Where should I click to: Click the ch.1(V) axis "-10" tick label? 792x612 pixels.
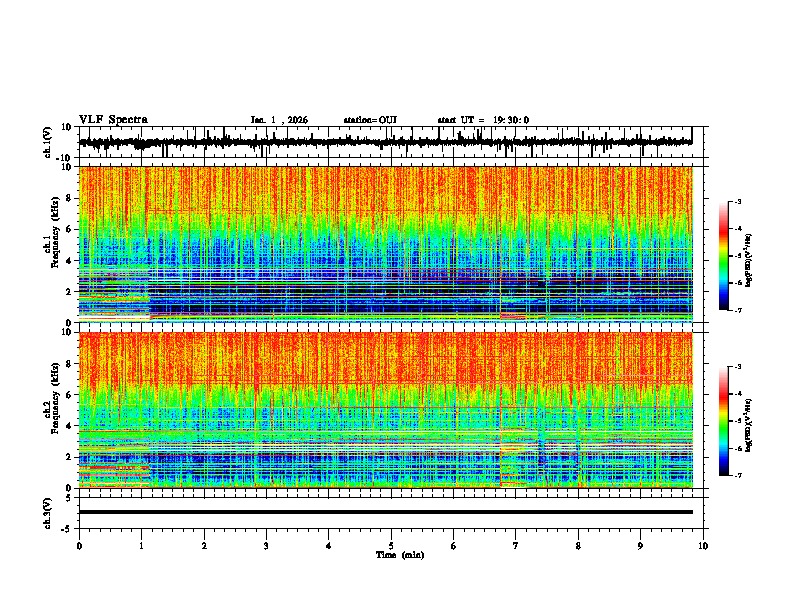[x=64, y=158]
